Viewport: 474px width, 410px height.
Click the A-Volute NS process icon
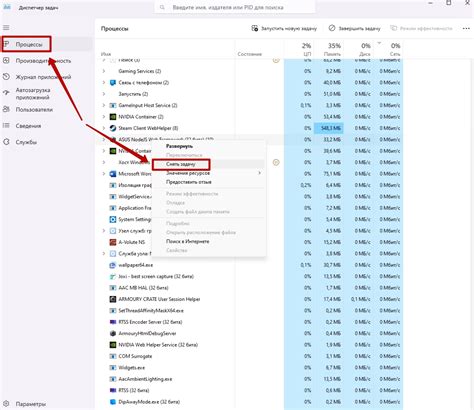pos(113,242)
